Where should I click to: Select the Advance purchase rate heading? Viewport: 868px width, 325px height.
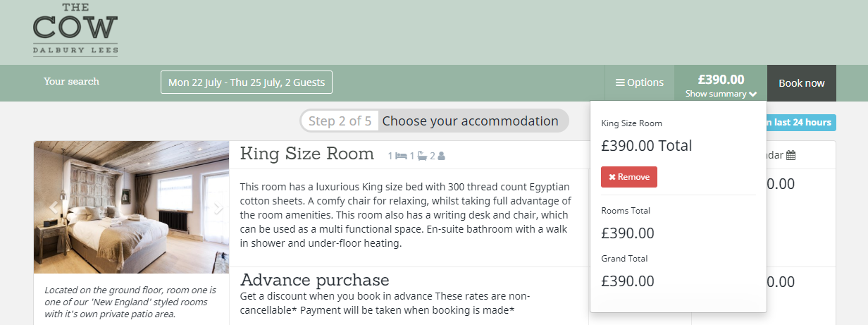tap(314, 280)
